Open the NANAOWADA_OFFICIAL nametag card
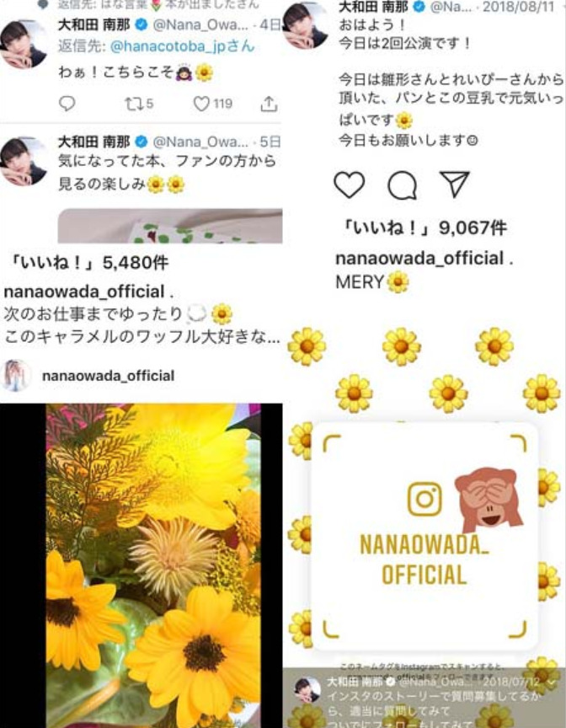This screenshot has height=728, width=566. (x=424, y=536)
